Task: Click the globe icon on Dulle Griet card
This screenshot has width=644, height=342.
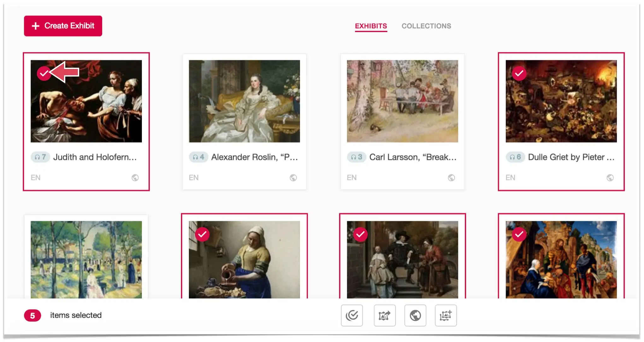Action: pos(610,178)
